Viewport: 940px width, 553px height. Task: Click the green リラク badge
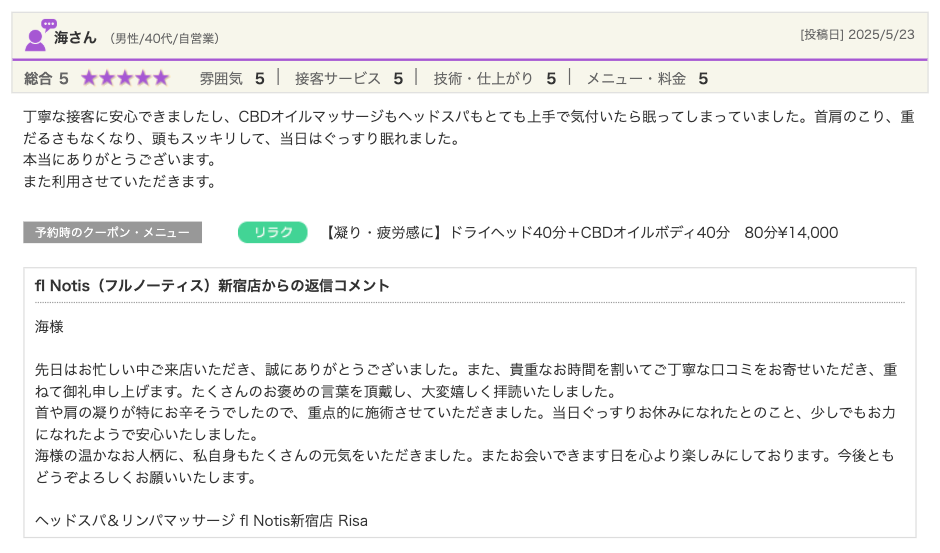point(273,232)
